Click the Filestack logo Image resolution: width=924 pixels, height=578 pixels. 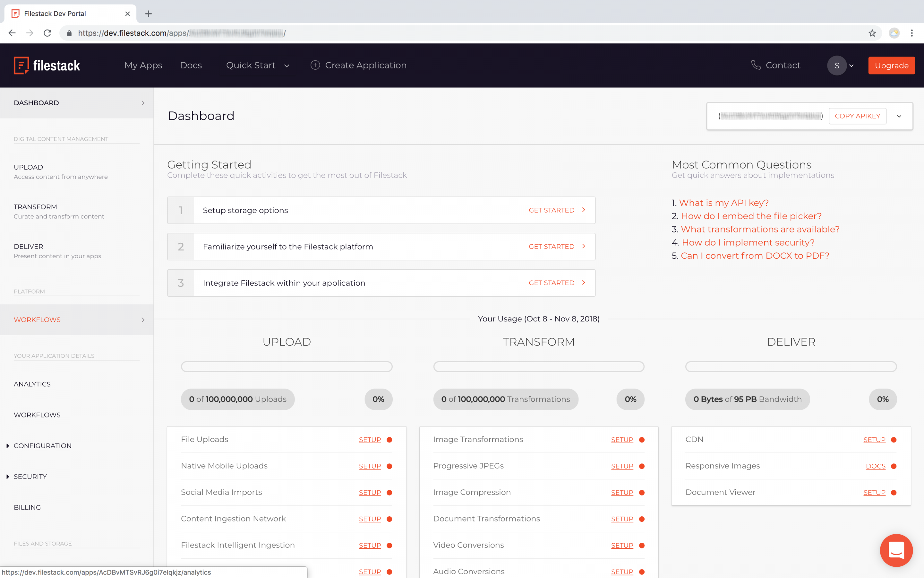tap(47, 66)
